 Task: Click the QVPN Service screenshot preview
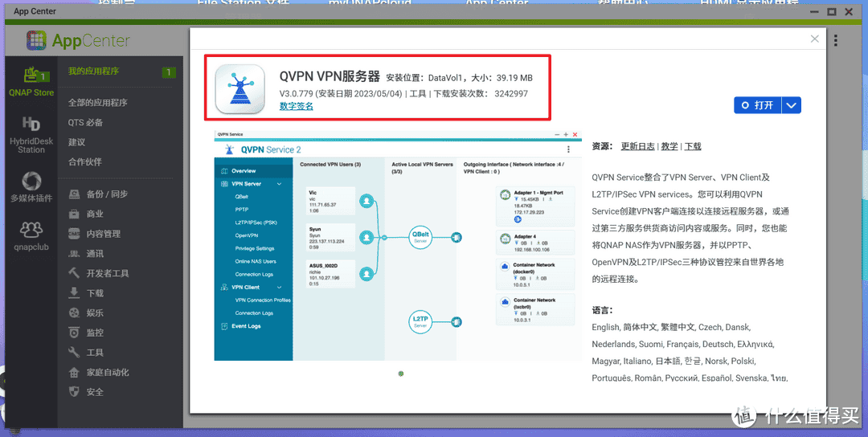pos(398,246)
